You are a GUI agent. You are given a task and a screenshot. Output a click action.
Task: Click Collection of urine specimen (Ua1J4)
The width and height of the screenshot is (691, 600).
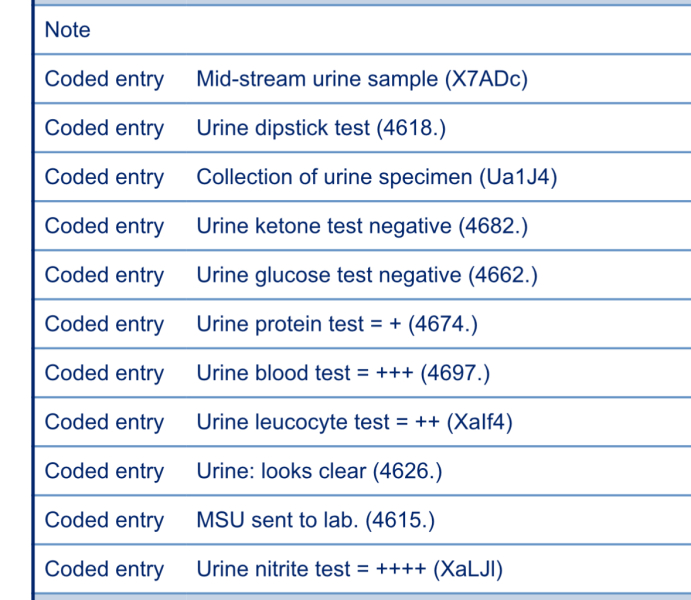click(377, 177)
